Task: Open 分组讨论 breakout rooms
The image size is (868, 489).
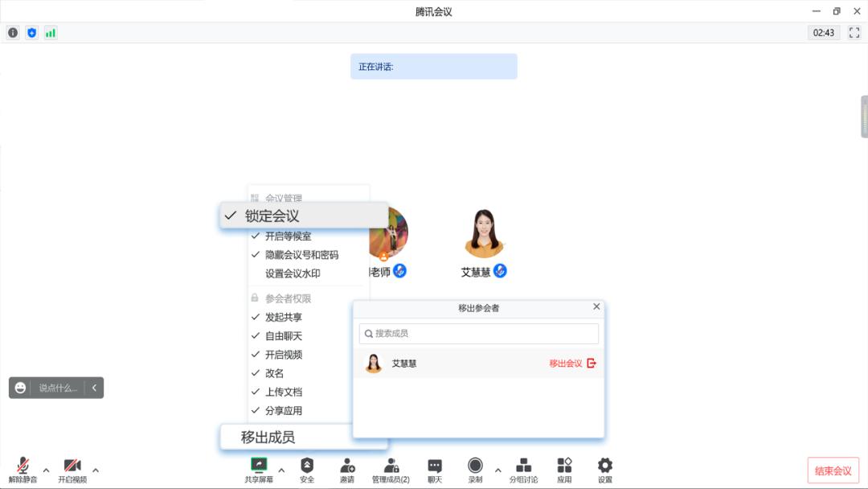Action: point(523,468)
